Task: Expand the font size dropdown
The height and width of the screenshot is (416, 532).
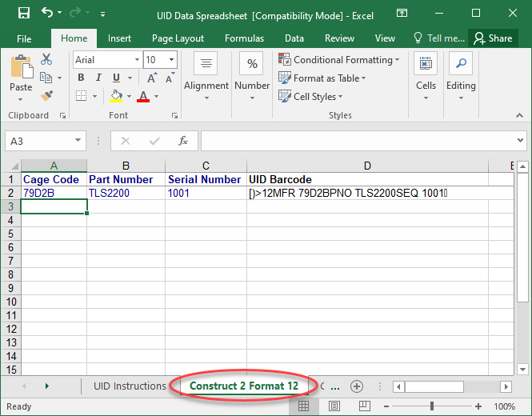Action: (172, 60)
